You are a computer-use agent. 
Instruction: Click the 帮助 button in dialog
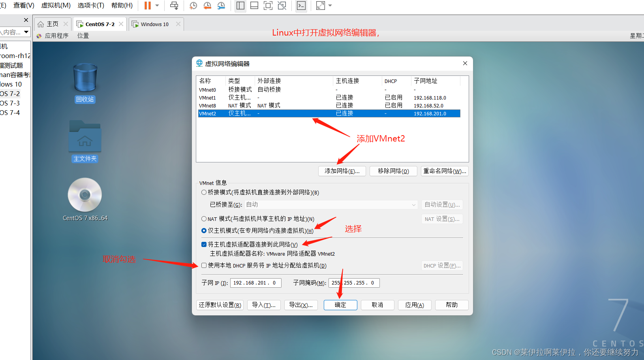click(452, 305)
